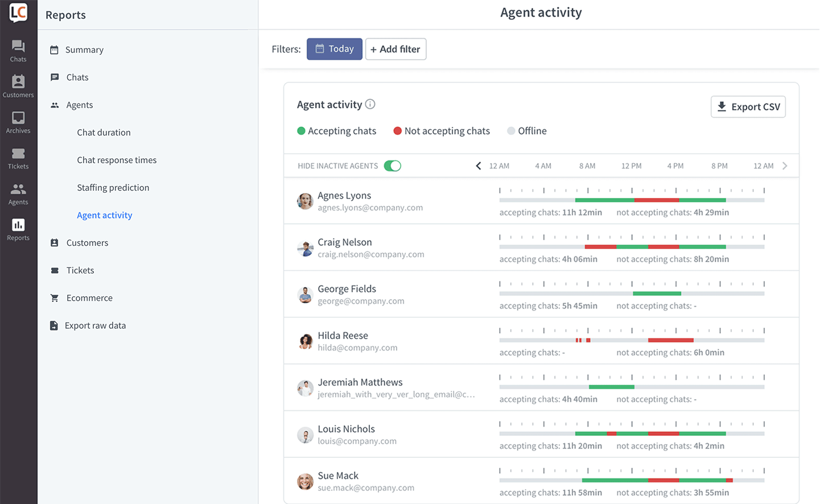Open the Today date filter
Viewport: 820px width, 504px height.
tap(334, 49)
